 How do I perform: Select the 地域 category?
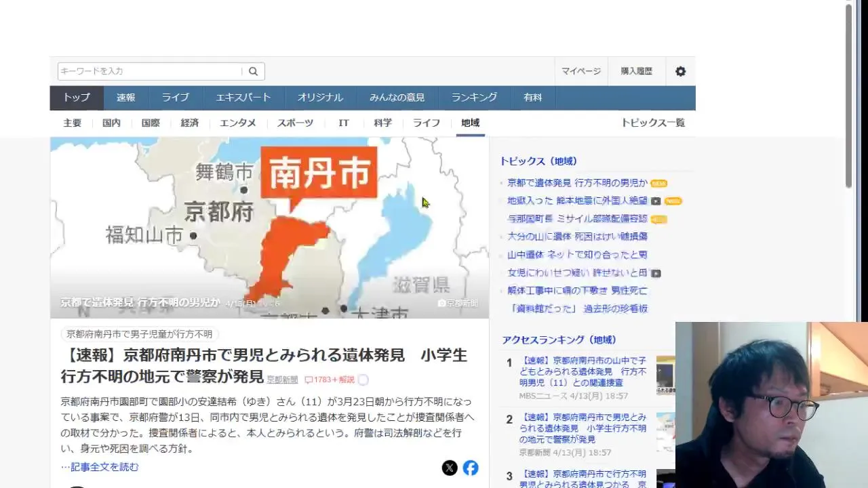tap(471, 123)
